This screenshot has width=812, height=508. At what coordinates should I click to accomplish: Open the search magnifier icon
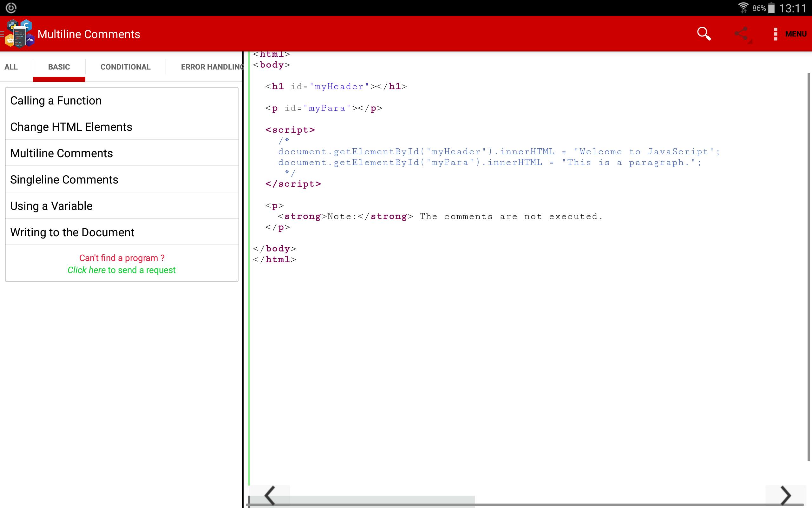pyautogui.click(x=704, y=34)
